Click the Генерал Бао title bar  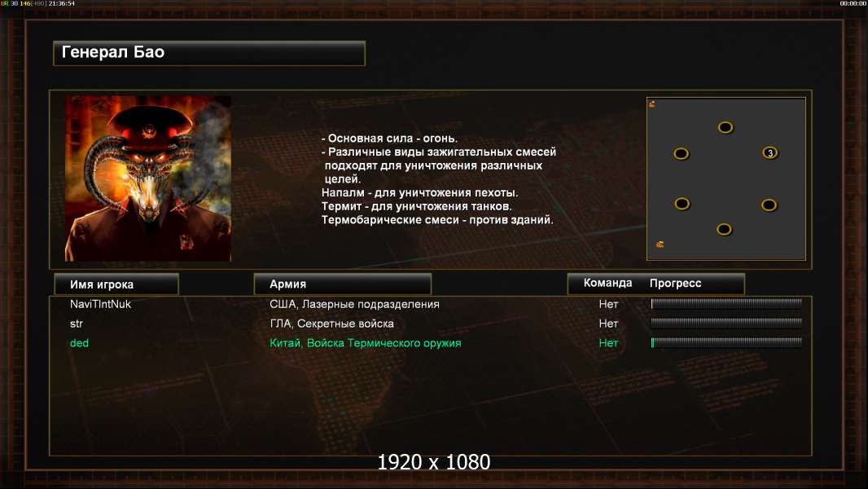tap(209, 53)
